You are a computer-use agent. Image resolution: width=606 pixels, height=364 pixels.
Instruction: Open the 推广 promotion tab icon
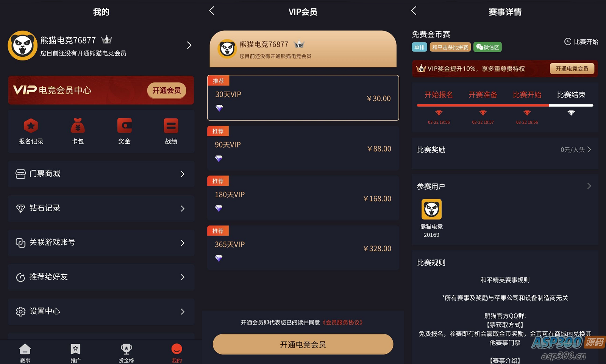coord(75,349)
